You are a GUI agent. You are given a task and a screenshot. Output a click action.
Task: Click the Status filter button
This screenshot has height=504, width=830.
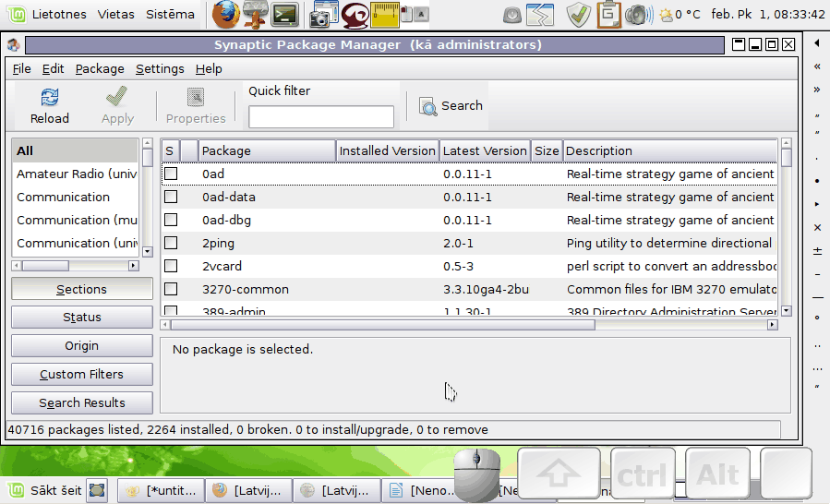click(x=82, y=318)
